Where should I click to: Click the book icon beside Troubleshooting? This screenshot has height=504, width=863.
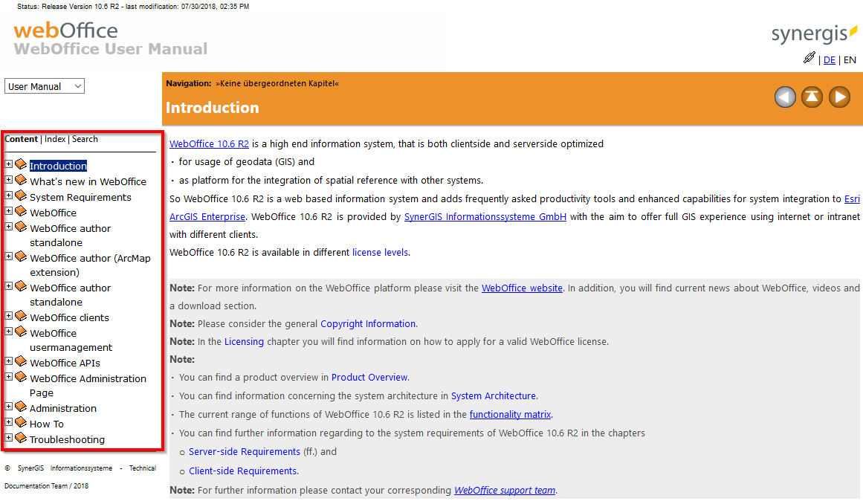pos(19,438)
